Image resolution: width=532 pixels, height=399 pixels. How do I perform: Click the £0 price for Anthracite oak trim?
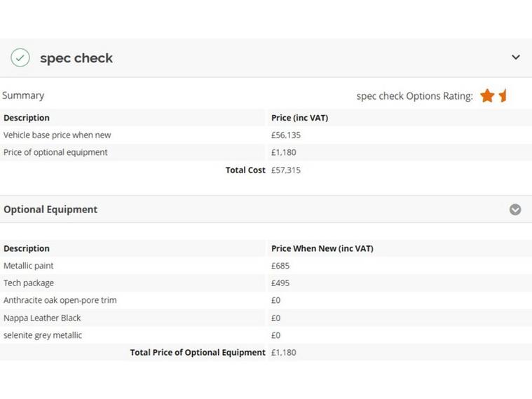tap(276, 301)
